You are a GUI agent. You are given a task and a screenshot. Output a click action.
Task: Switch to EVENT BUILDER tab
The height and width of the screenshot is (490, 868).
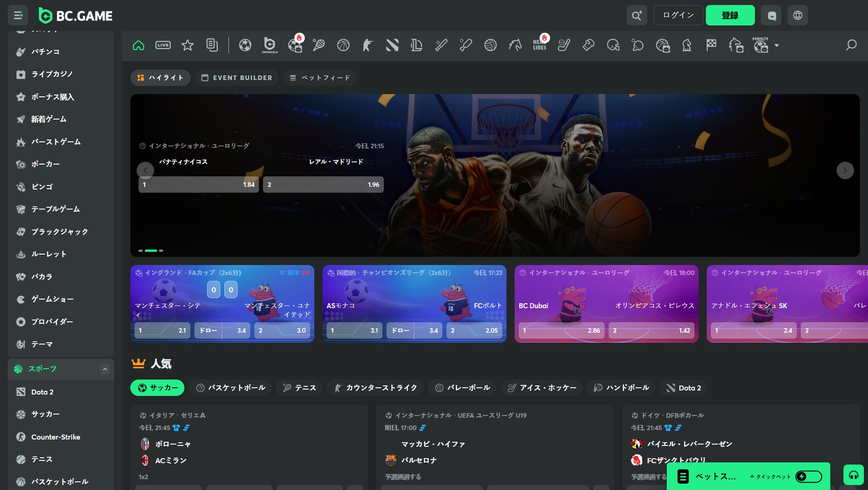237,78
